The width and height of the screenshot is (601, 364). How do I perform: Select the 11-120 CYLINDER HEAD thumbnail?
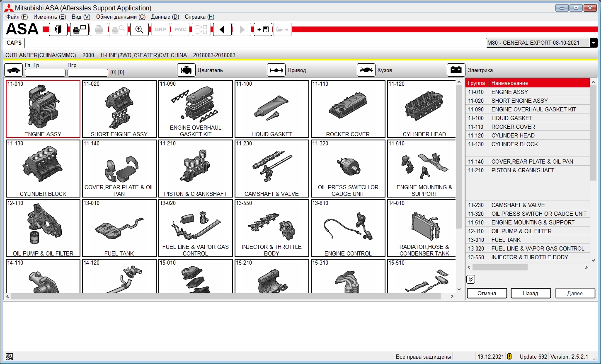422,109
